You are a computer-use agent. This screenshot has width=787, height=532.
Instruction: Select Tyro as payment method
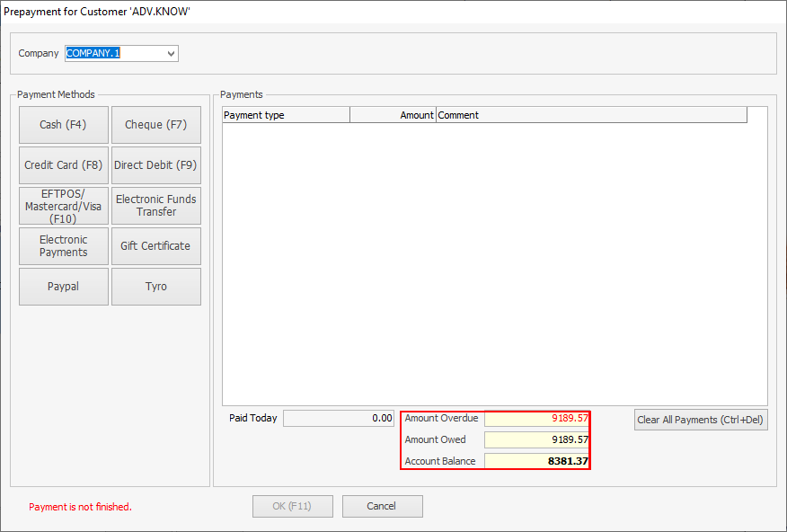coord(155,286)
